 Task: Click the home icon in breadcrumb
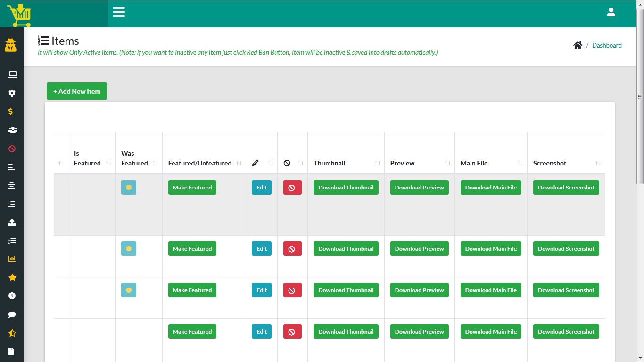[x=578, y=45]
